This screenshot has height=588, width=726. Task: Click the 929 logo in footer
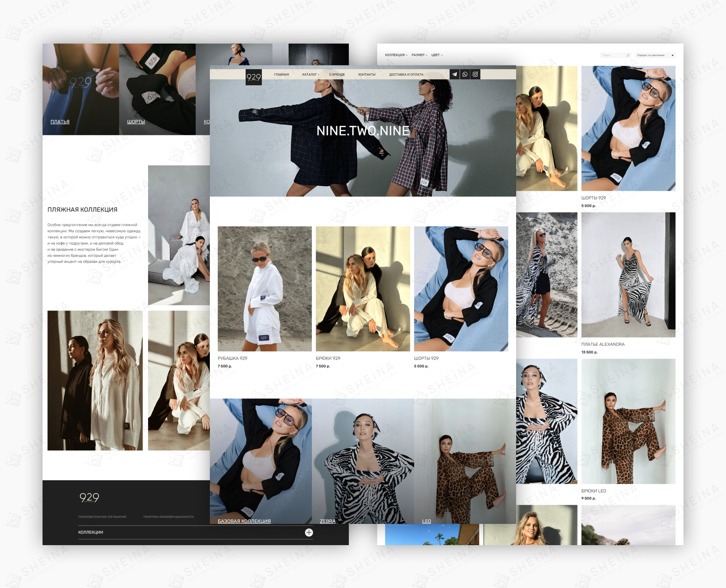pyautogui.click(x=89, y=498)
